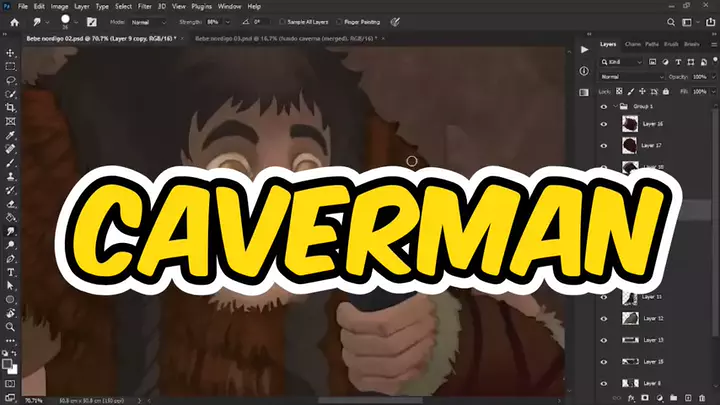Enable Sample All Layers checkbox
Image resolution: width=720 pixels, height=405 pixels.
point(284,20)
